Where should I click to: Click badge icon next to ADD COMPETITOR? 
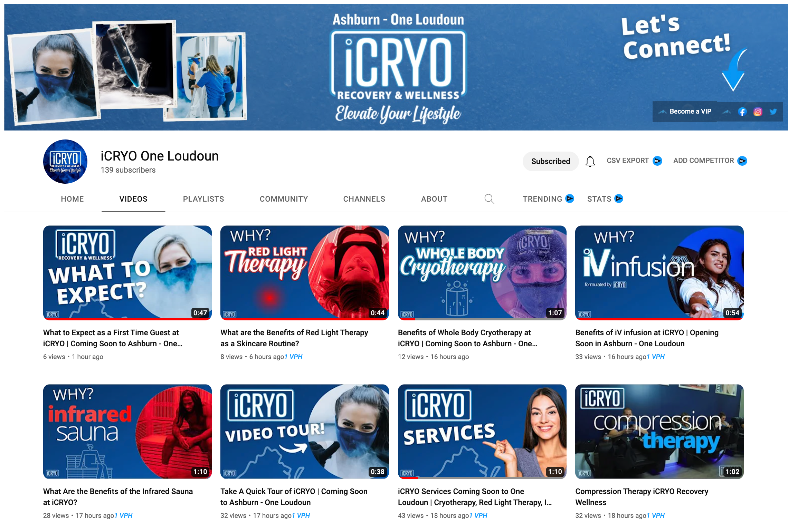pyautogui.click(x=742, y=161)
